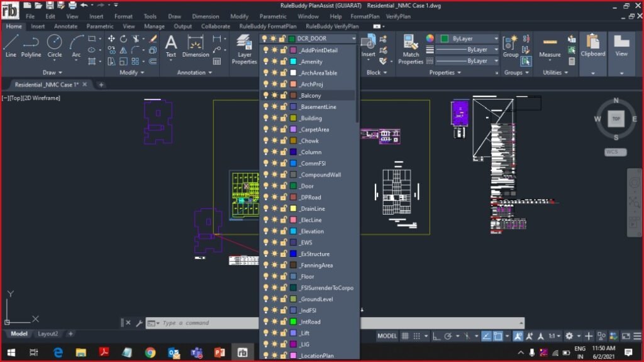This screenshot has width=644, height=362.
Task: Click the Measure utility
Action: 550,46
